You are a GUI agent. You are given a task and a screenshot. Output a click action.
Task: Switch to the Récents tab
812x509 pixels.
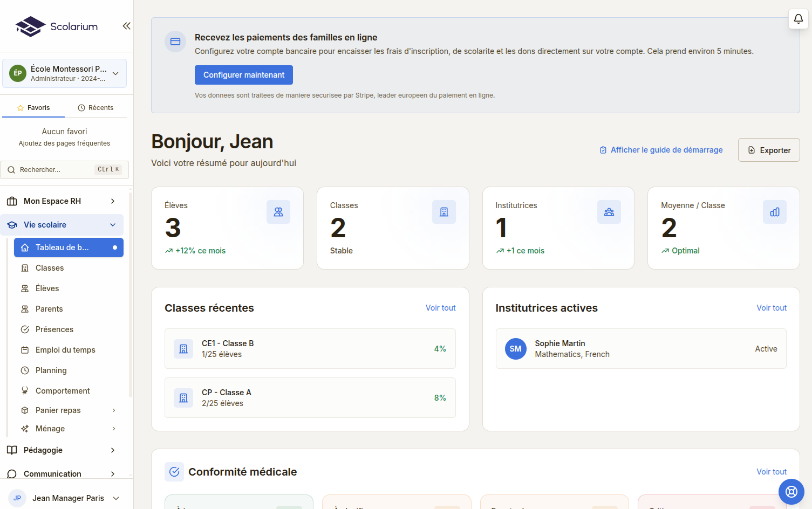tap(95, 108)
